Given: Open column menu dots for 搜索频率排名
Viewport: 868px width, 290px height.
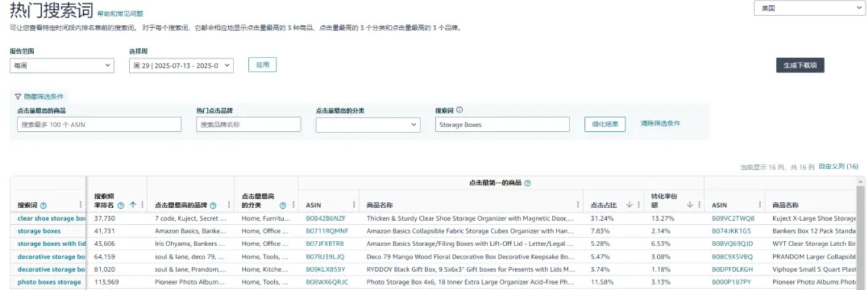Looking at the screenshot, I should [x=142, y=205].
